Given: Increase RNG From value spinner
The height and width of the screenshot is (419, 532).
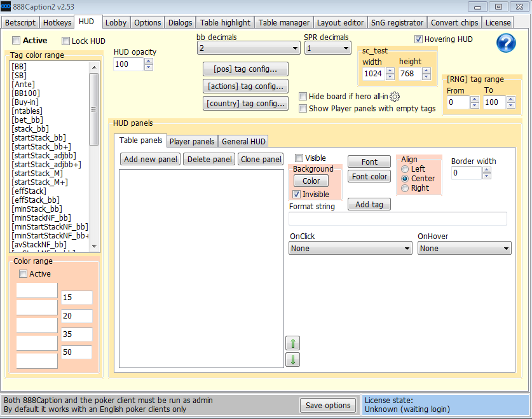Looking at the screenshot, I should 475,99.
